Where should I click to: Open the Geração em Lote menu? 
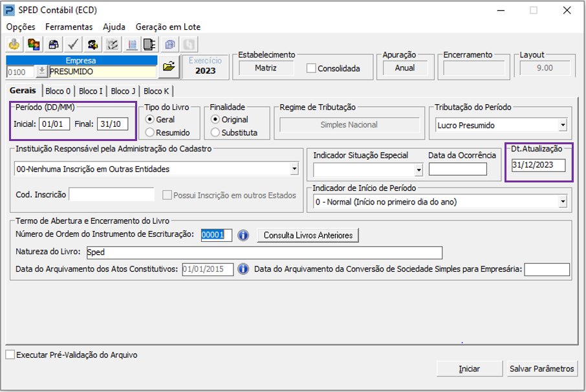pos(168,27)
